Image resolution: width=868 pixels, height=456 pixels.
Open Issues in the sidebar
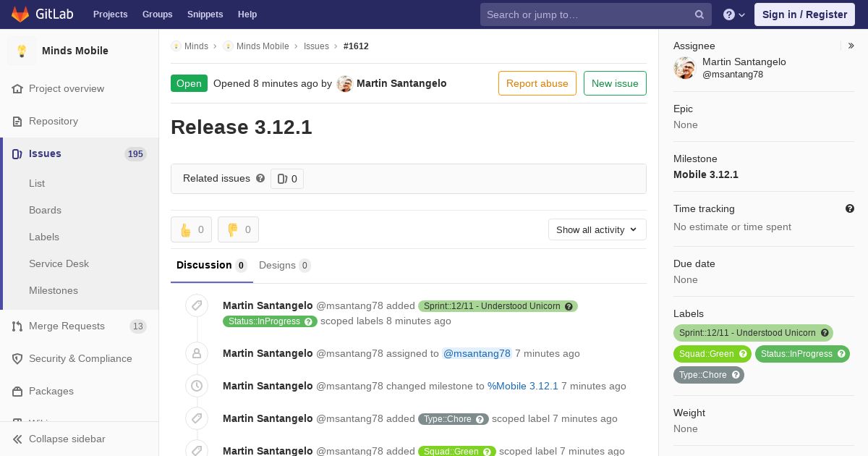(80, 153)
